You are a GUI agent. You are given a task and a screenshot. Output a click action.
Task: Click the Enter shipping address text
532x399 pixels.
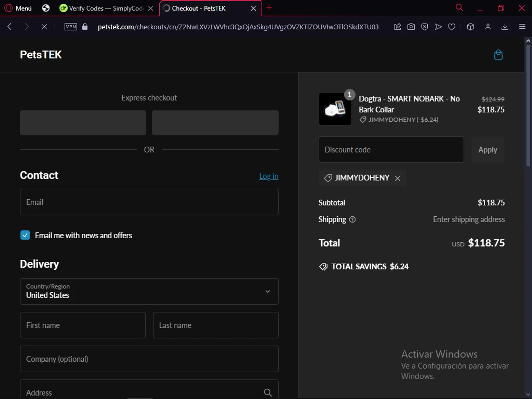[x=469, y=220]
